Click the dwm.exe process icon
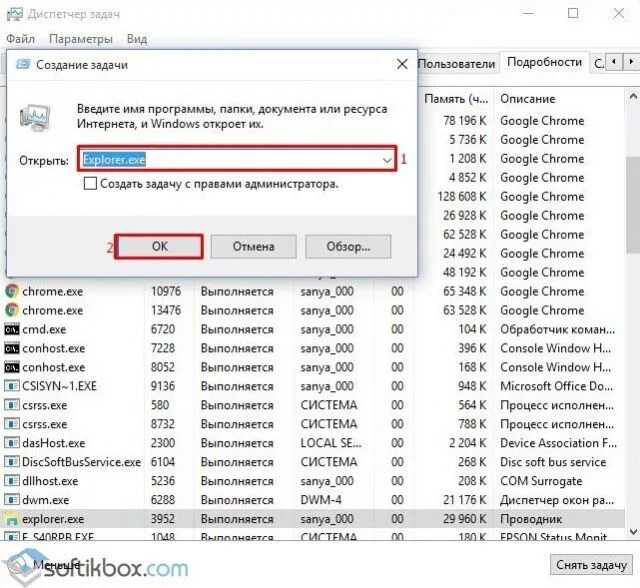640x588 pixels. coord(12,500)
